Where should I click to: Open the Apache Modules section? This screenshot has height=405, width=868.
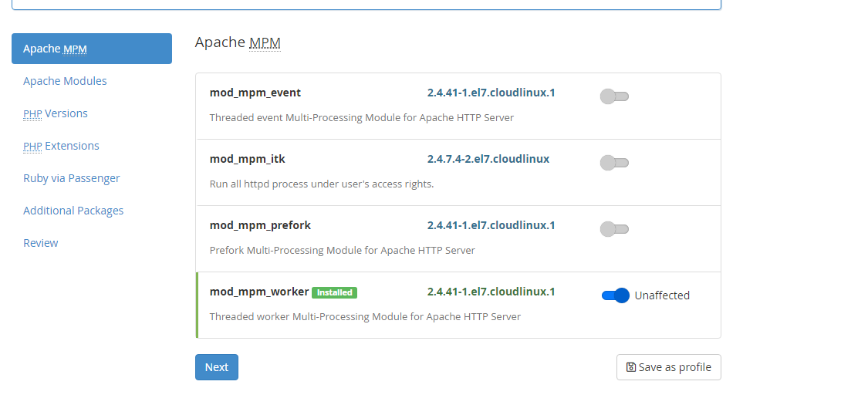tap(65, 81)
